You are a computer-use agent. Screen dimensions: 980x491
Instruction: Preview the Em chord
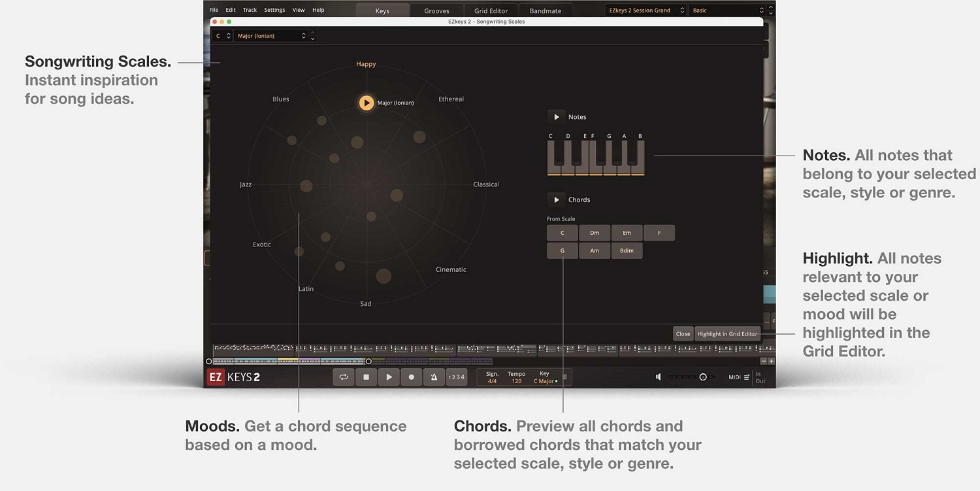coord(627,233)
